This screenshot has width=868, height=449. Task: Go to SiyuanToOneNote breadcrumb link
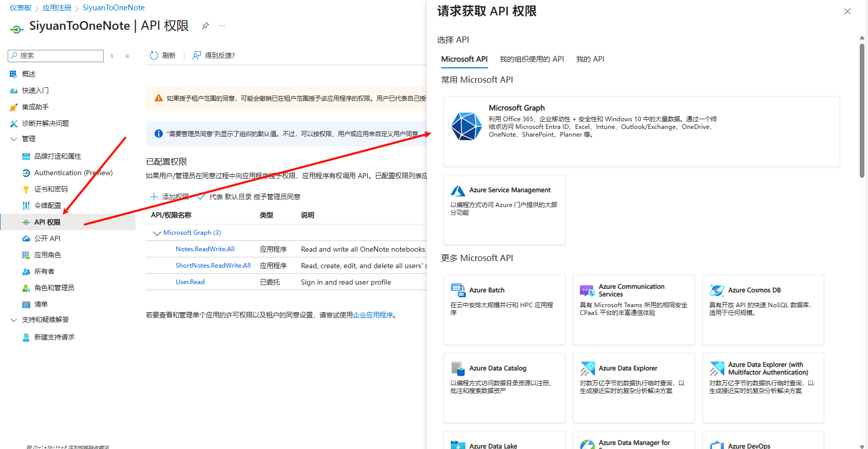(x=114, y=8)
